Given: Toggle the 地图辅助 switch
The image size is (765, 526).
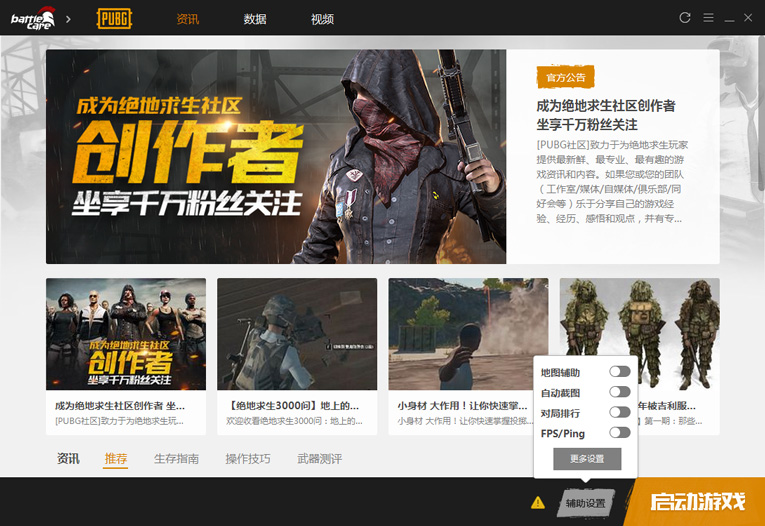Looking at the screenshot, I should (620, 372).
